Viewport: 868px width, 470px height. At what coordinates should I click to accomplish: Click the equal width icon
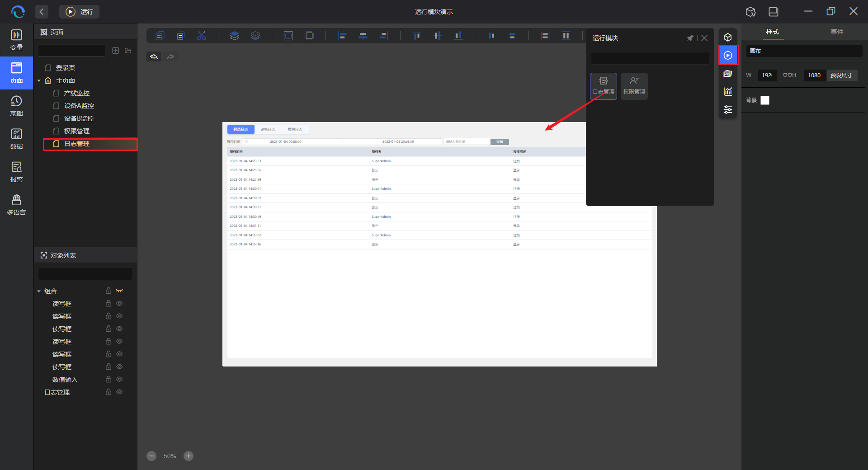coord(545,36)
